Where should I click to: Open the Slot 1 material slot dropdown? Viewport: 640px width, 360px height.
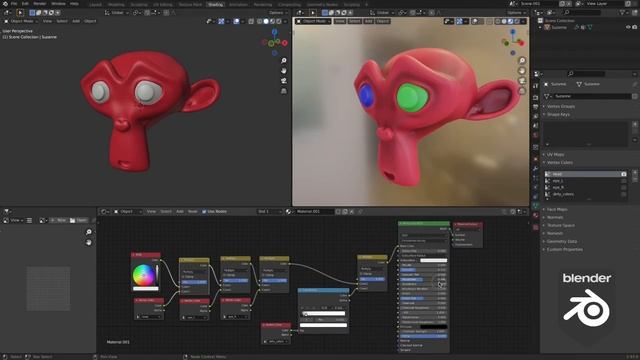coord(270,211)
